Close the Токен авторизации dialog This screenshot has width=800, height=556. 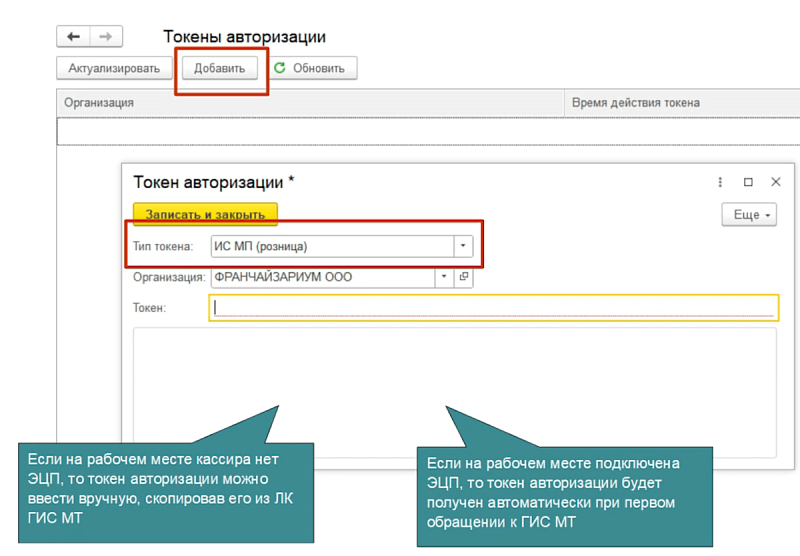click(x=776, y=182)
